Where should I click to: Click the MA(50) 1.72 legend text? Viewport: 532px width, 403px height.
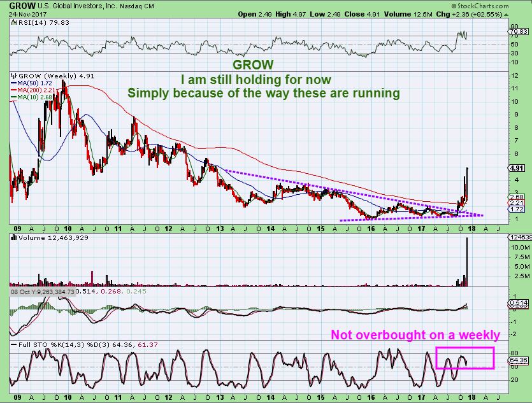tap(35, 83)
